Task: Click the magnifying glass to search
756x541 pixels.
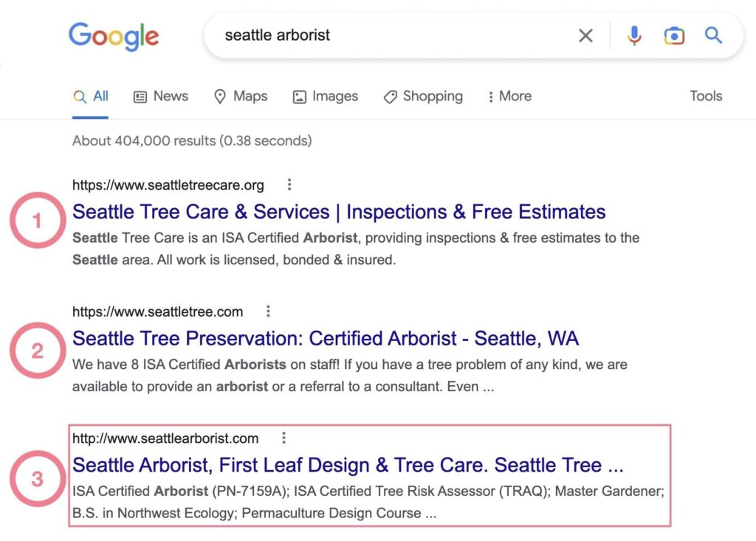Action: 713,35
